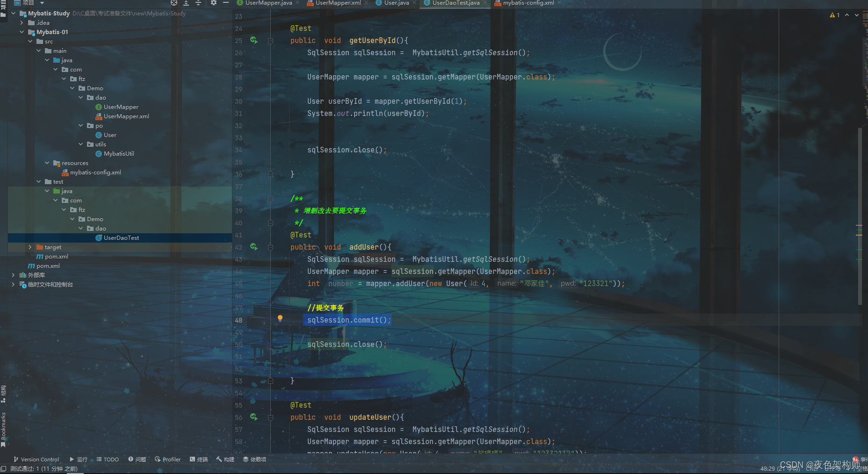The width and height of the screenshot is (868, 474).
Task: Expand the .idea folder
Action: [22, 22]
